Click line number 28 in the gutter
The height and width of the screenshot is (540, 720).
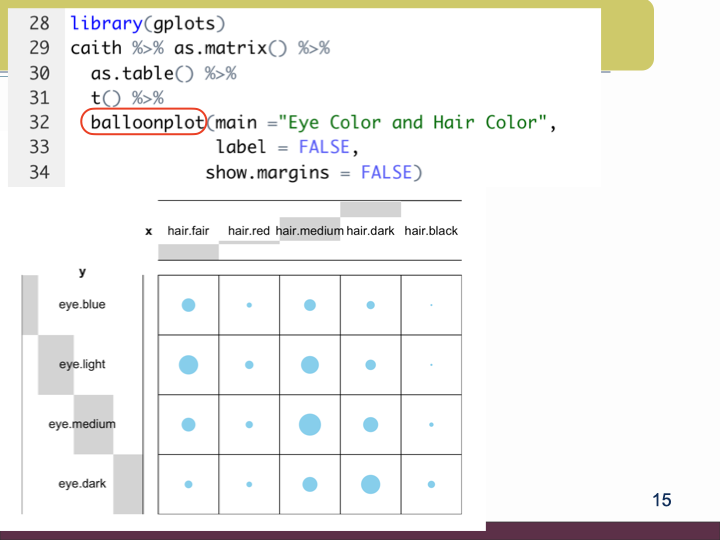tap(39, 22)
